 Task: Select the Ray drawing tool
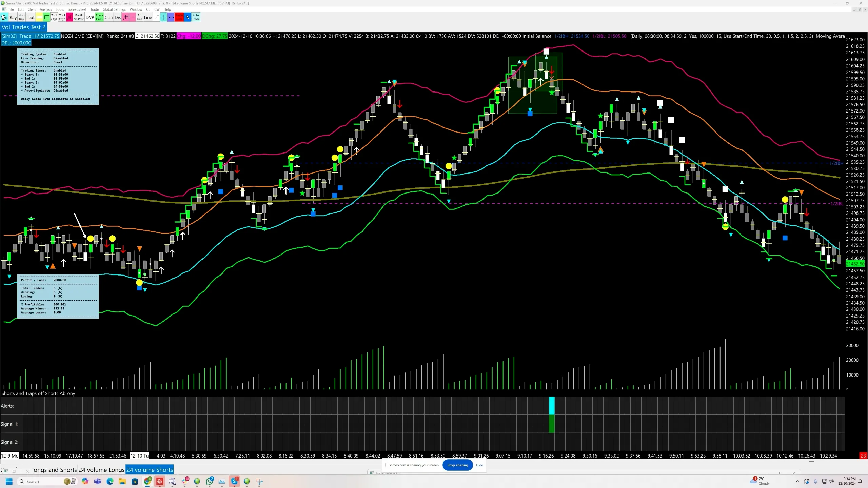click(13, 17)
